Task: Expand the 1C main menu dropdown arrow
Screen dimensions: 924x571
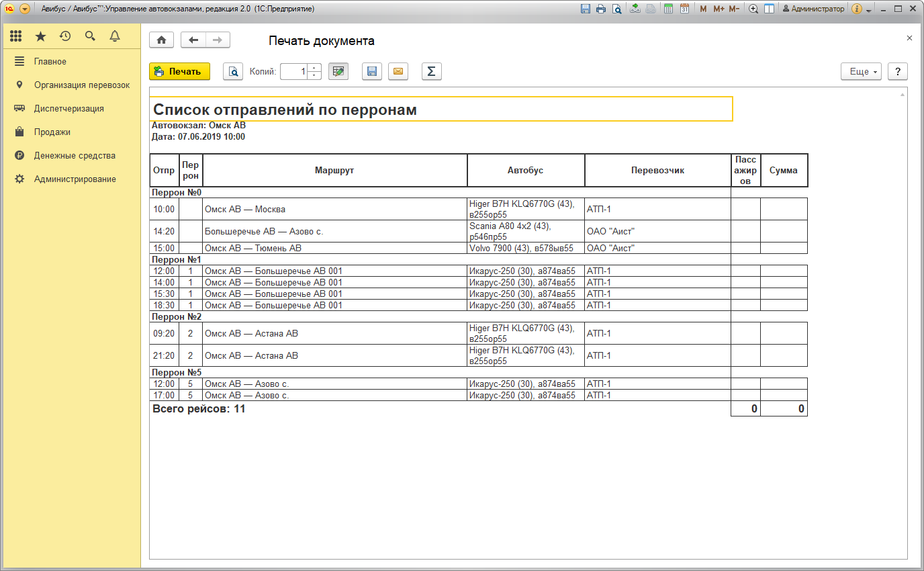Action: 25,9
